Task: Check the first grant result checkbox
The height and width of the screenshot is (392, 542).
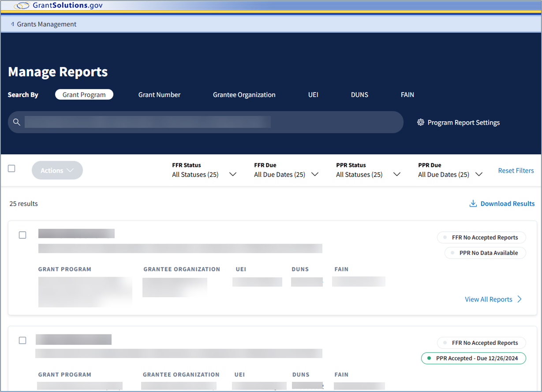Action: pos(22,235)
